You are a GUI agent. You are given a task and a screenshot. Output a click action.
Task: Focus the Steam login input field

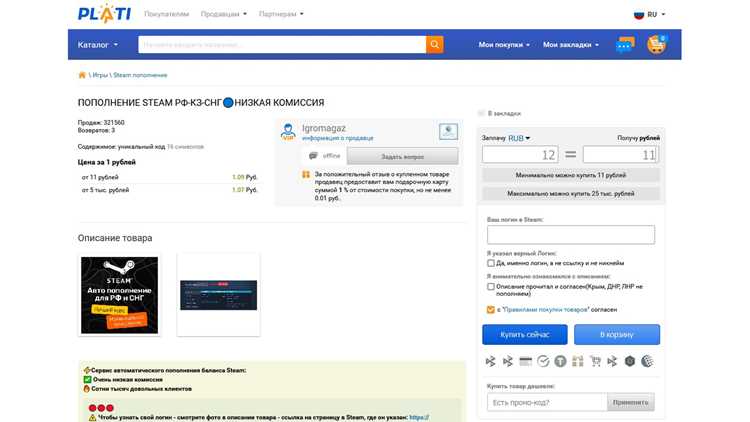571,235
